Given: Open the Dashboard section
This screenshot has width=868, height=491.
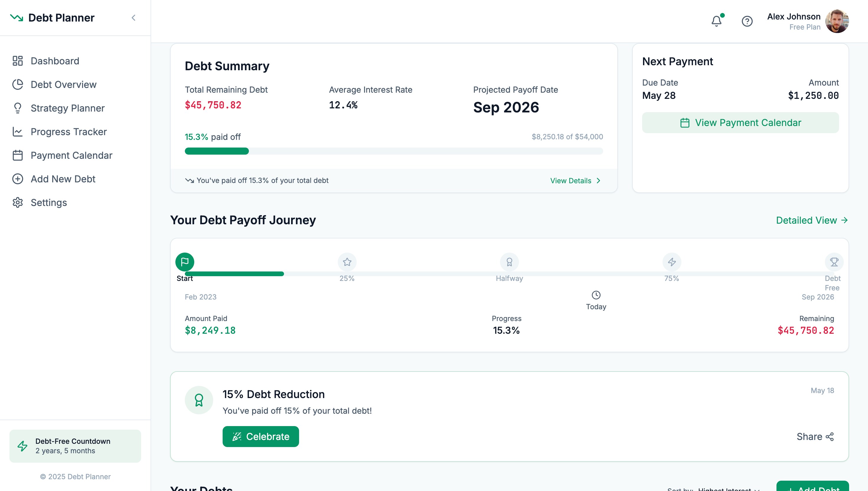Looking at the screenshot, I should [x=55, y=61].
